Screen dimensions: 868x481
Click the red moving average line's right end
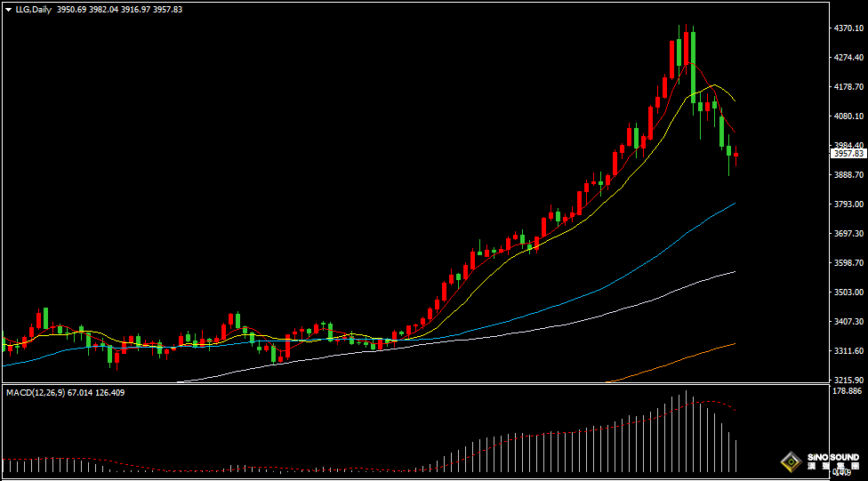coord(734,132)
